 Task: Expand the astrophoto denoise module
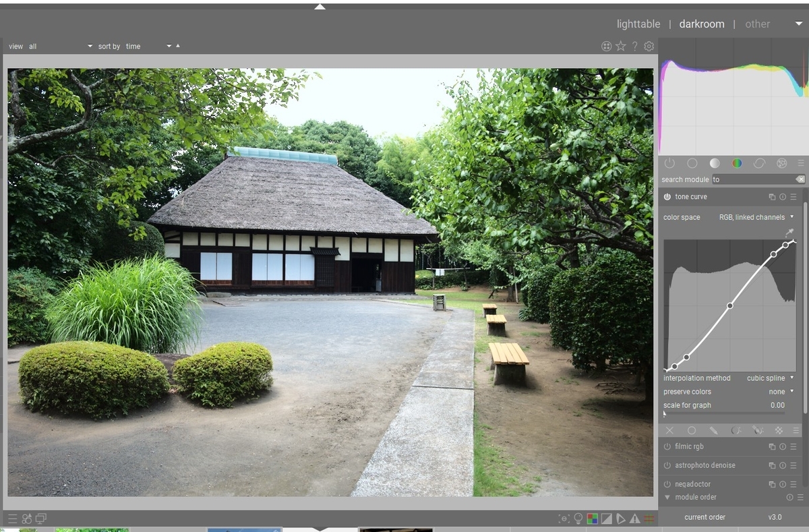(x=705, y=465)
